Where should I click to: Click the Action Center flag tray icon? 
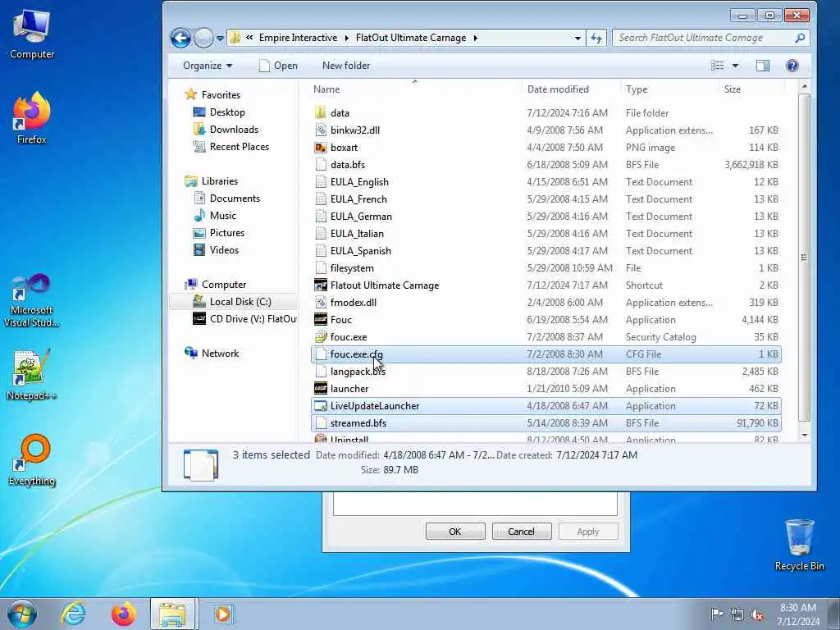tap(717, 614)
